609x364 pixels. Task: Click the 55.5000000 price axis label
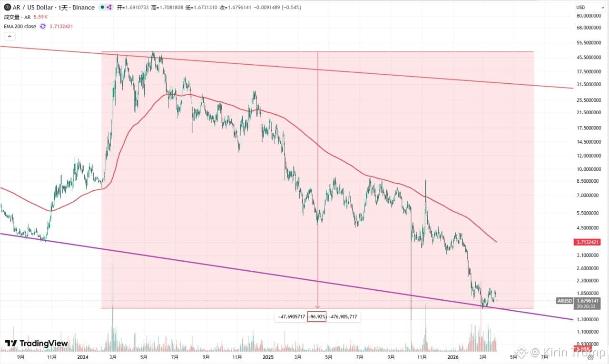[x=589, y=43]
